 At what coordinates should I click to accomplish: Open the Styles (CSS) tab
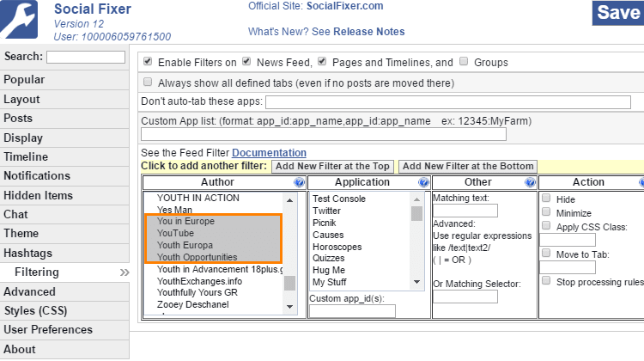(64, 311)
